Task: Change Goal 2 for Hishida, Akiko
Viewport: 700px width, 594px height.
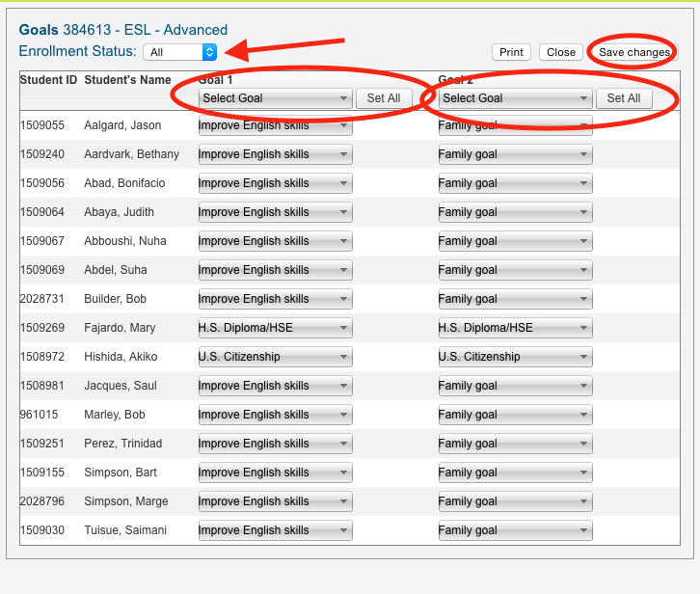Action: click(x=515, y=357)
